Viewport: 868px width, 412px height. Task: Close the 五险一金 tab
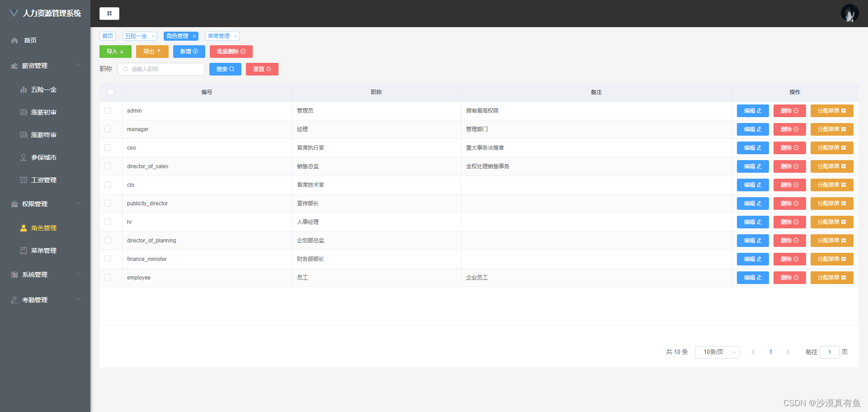(153, 36)
